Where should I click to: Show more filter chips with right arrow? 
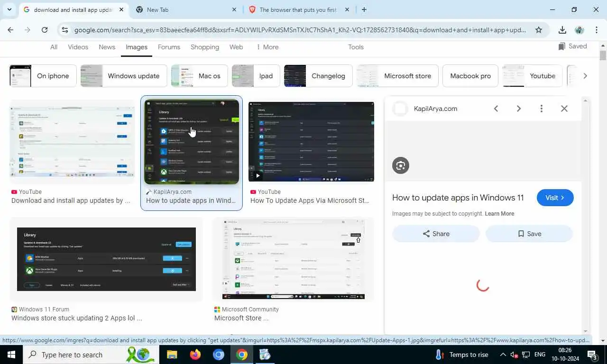point(585,76)
